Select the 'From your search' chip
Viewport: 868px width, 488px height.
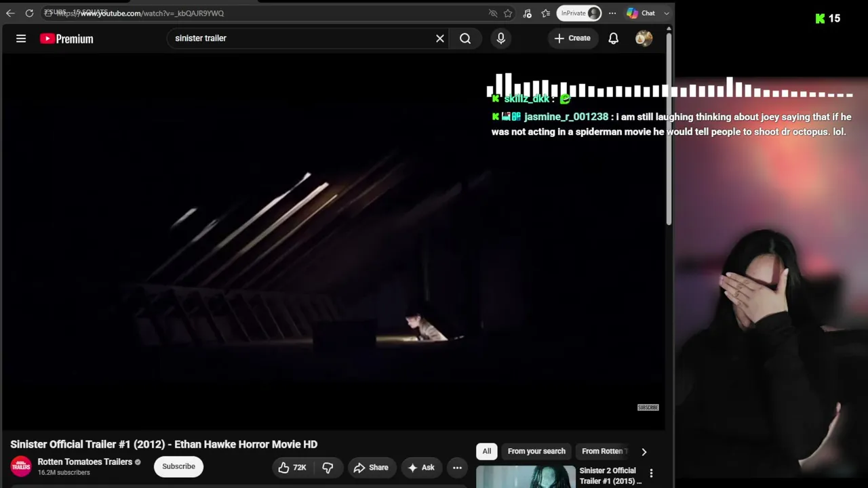pyautogui.click(x=536, y=451)
